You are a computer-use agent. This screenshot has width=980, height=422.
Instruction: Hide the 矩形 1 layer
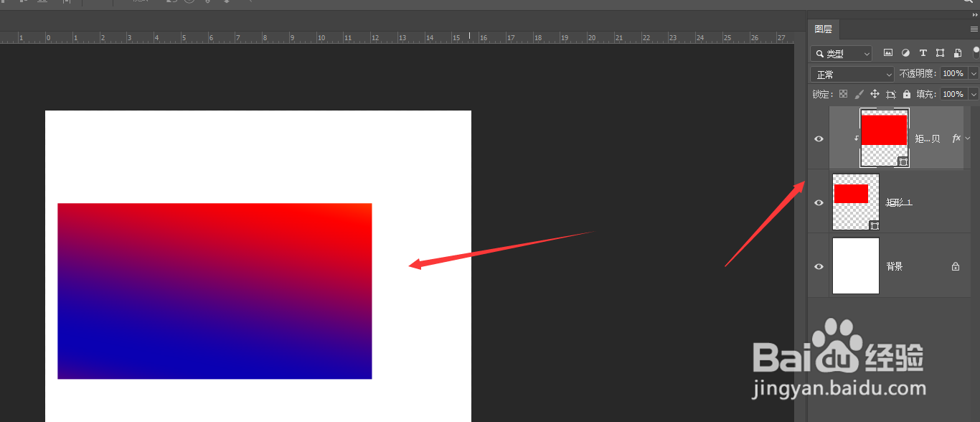819,202
